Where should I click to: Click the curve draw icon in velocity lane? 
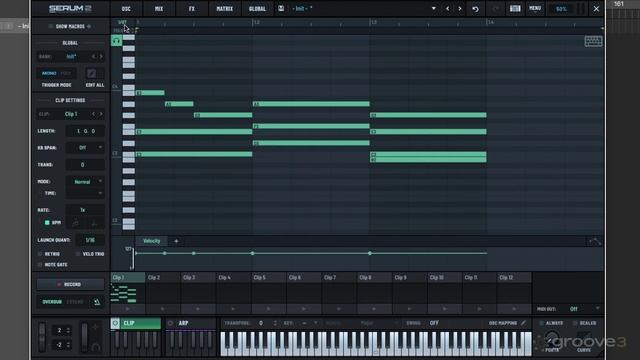595,242
